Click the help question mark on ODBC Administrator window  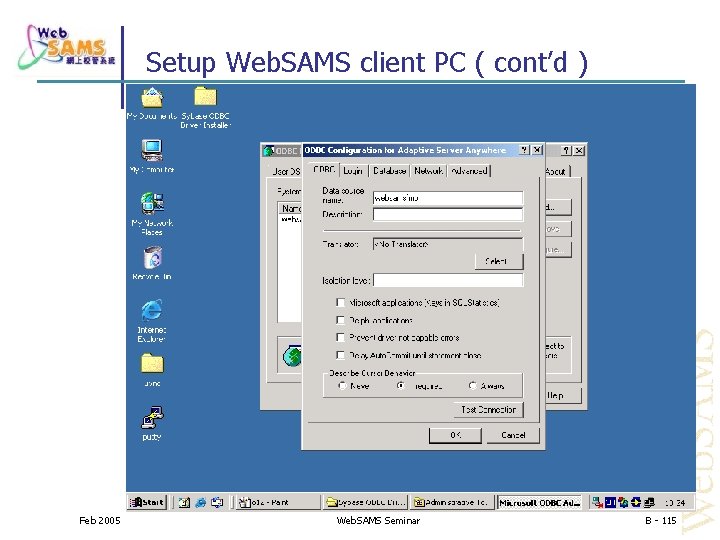click(x=567, y=151)
